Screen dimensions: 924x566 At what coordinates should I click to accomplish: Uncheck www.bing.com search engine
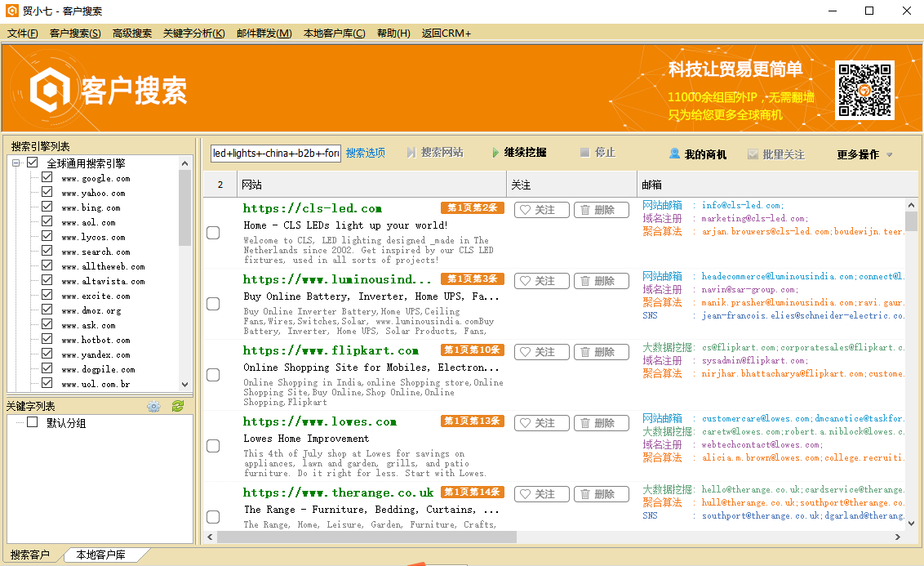click(47, 207)
